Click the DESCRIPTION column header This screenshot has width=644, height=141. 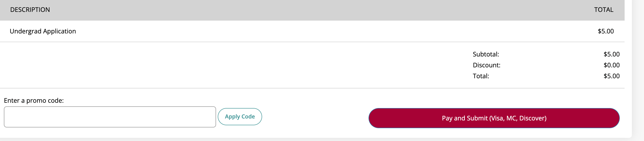pos(30,10)
